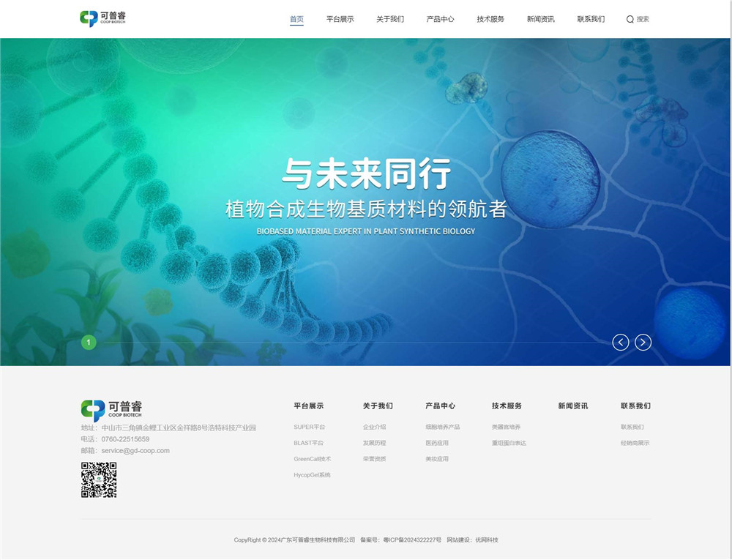Open the 细胞培养产品 footer link
This screenshot has height=560, width=732.
click(442, 427)
